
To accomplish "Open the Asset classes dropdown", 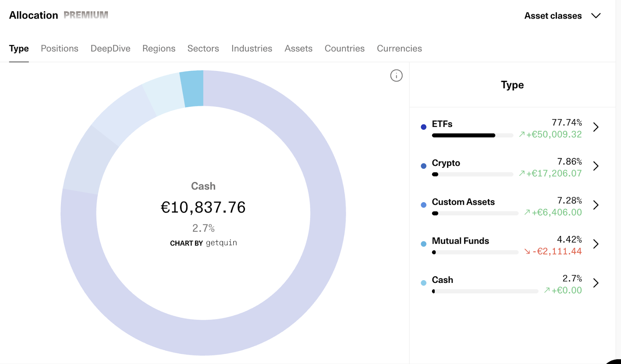I will 562,16.
